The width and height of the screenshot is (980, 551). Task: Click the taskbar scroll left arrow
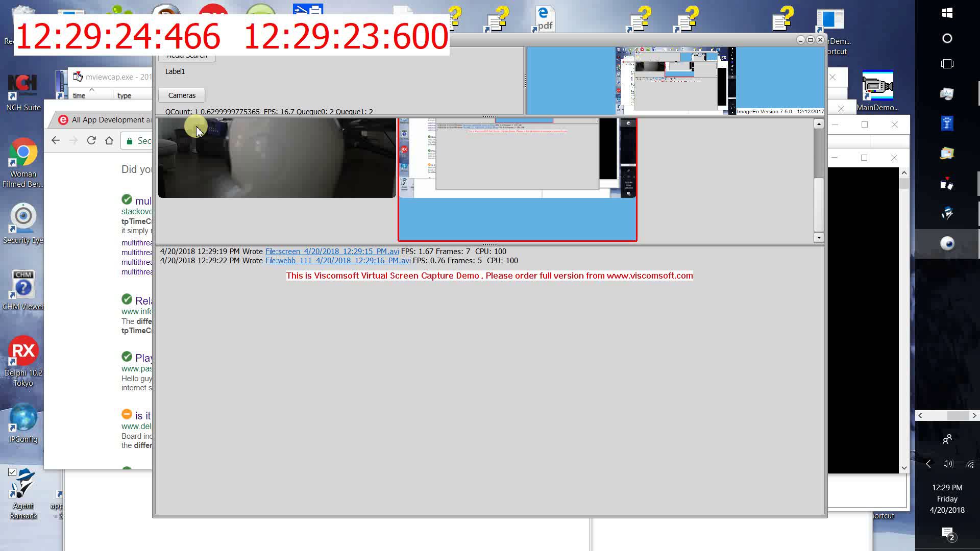[920, 416]
